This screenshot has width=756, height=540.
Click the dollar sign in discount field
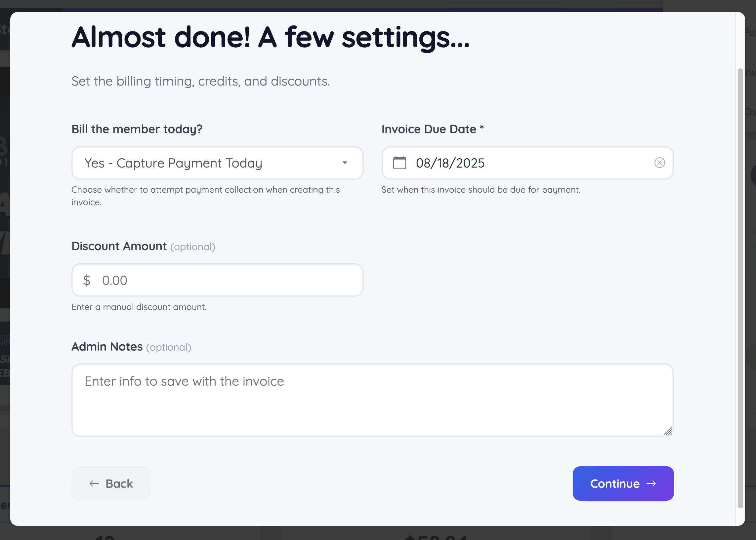pos(87,280)
